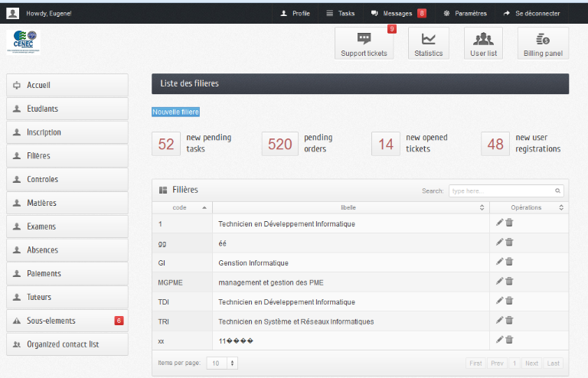The image size is (588, 378).
Task: Sort table by libelle column header
Action: click(349, 207)
